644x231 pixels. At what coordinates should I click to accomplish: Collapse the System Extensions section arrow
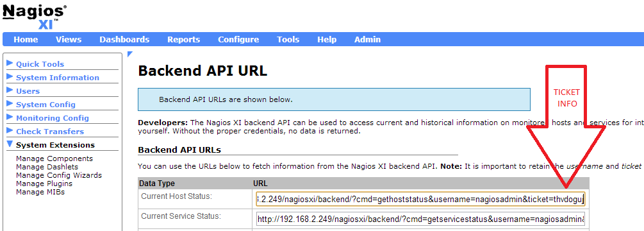pos(10,144)
